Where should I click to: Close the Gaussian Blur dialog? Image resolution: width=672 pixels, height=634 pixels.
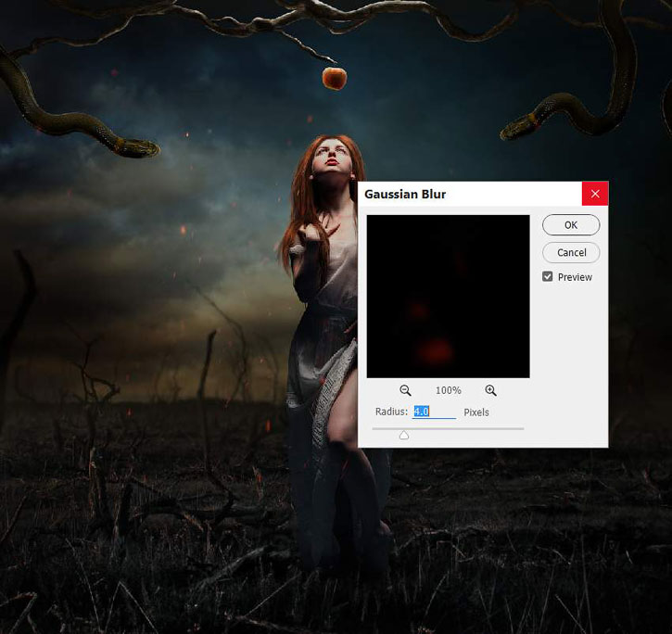[x=595, y=194]
